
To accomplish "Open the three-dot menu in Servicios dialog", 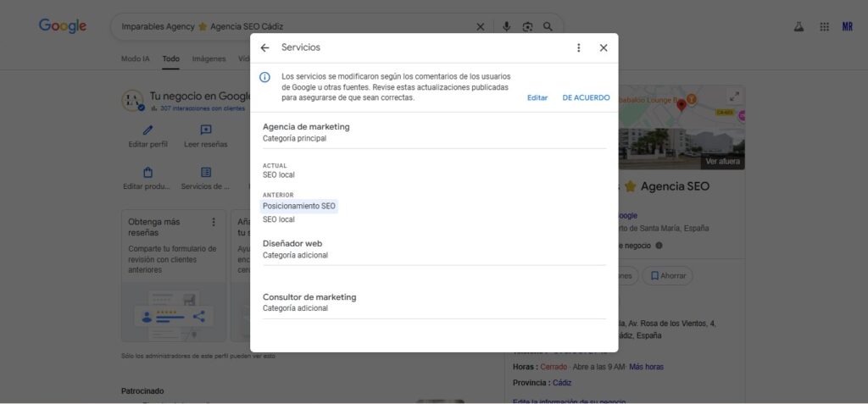I will pos(579,48).
